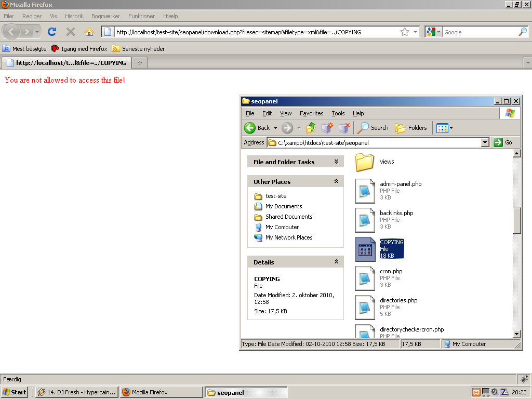Open the Historik menu in Firefox
The width and height of the screenshot is (532, 399).
[x=74, y=16]
